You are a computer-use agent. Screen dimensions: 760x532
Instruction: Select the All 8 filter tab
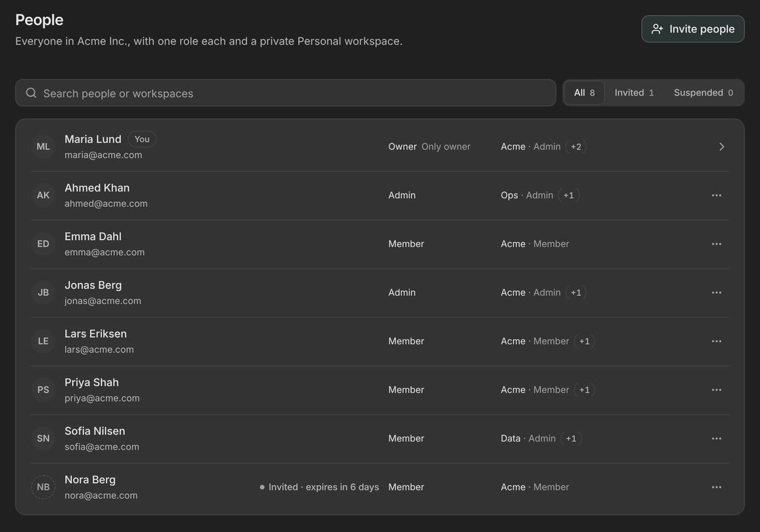[584, 92]
